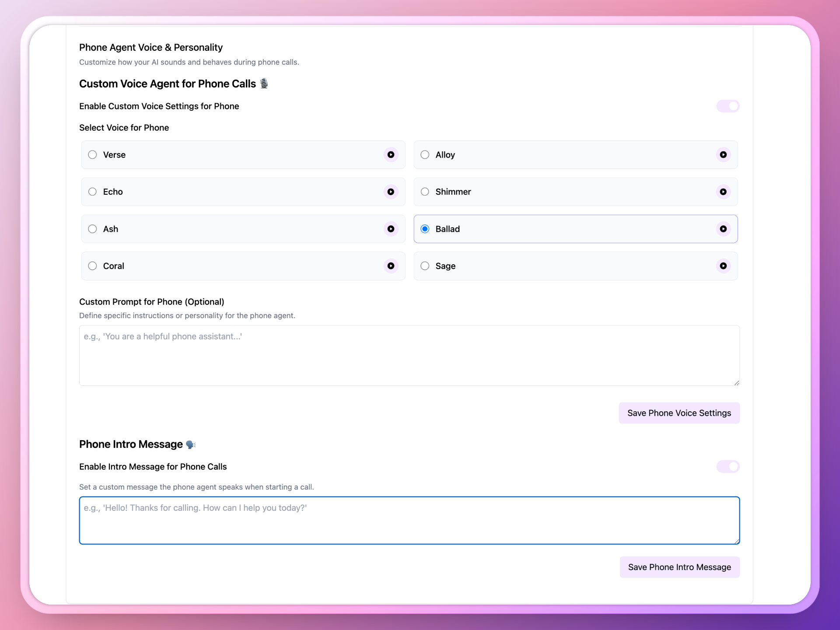This screenshot has height=630, width=840.
Task: Focus the Custom Prompt for Phone textarea
Action: click(409, 355)
